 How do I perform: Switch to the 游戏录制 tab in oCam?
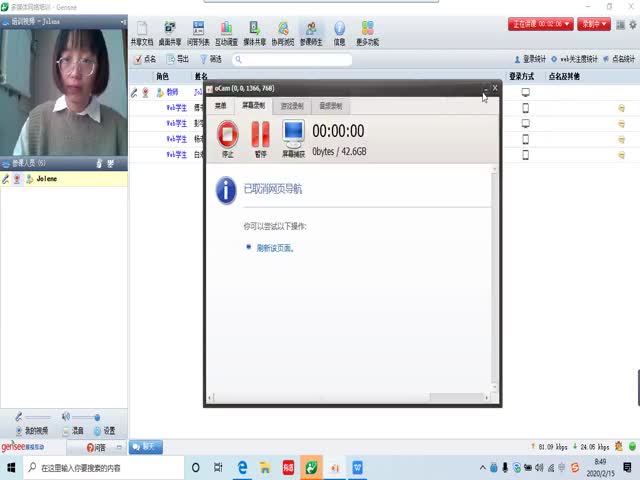click(292, 106)
